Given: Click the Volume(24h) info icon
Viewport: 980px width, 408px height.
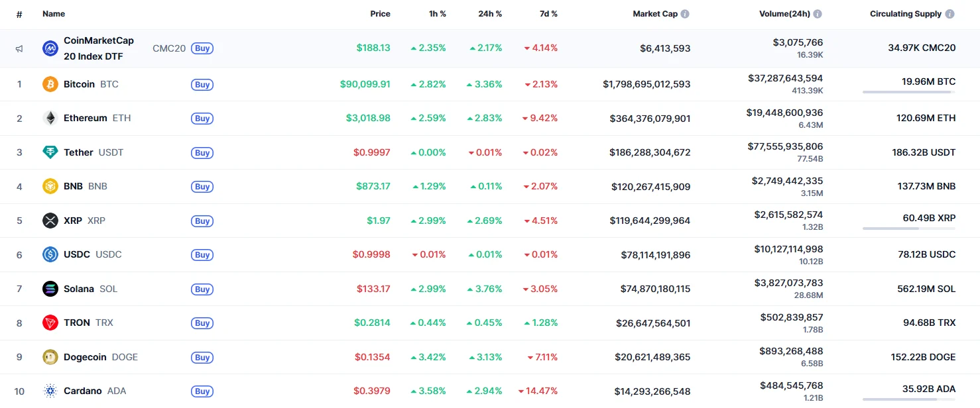Looking at the screenshot, I should coord(818,14).
